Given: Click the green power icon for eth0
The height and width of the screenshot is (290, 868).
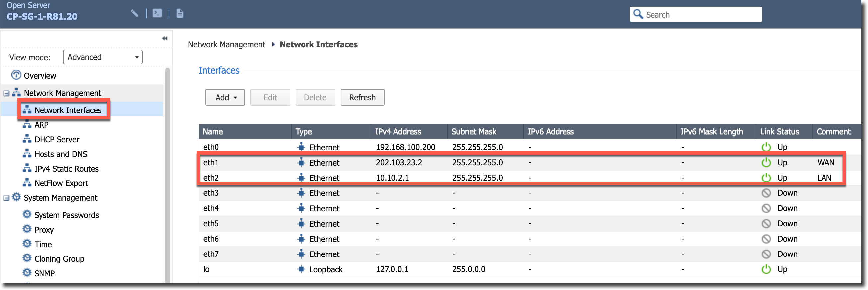Looking at the screenshot, I should pos(766,147).
